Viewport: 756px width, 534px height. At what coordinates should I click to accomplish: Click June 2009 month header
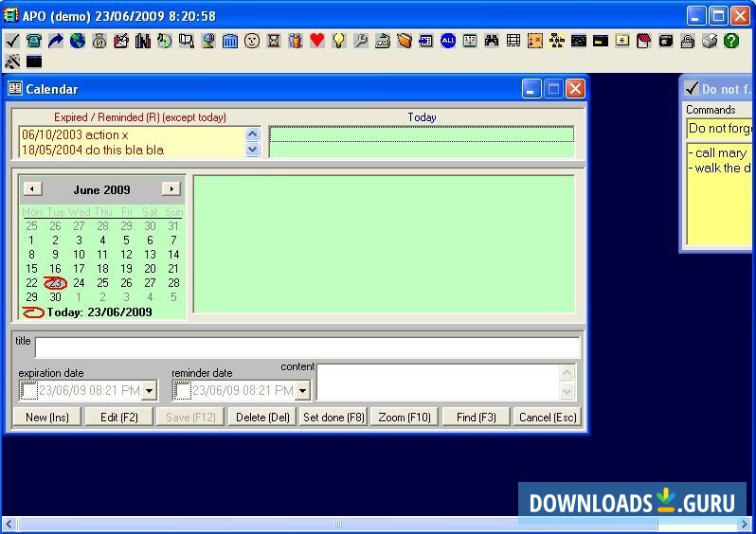coord(101,190)
